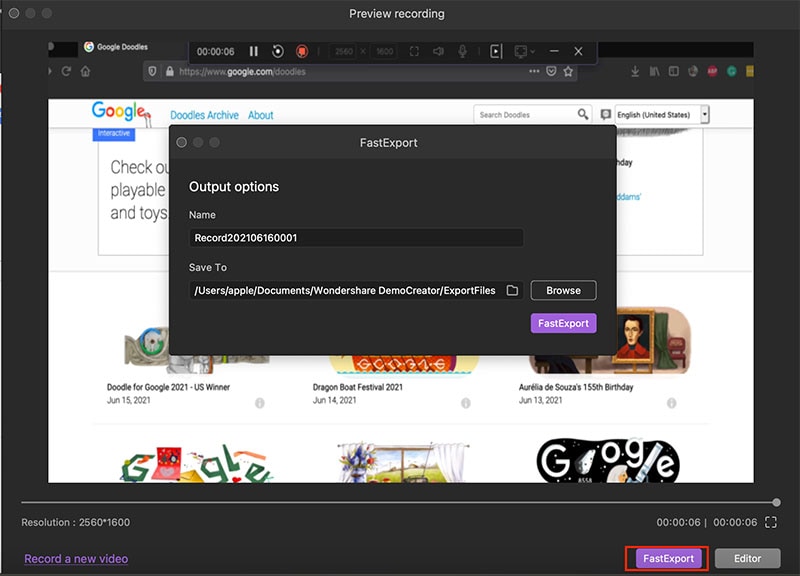Viewport: 800px width, 576px height.
Task: Edit the Name field Record202106160001
Action: (x=356, y=238)
